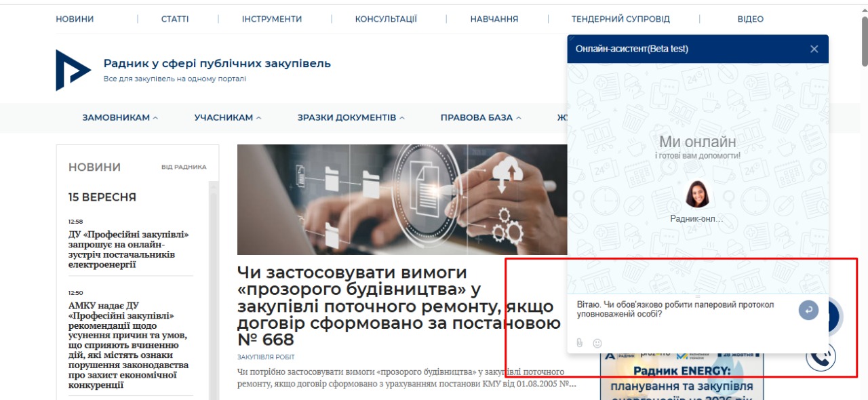Screen dimensions: 868x400
Task: Attach a file using the paperclip icon
Action: pos(580,343)
